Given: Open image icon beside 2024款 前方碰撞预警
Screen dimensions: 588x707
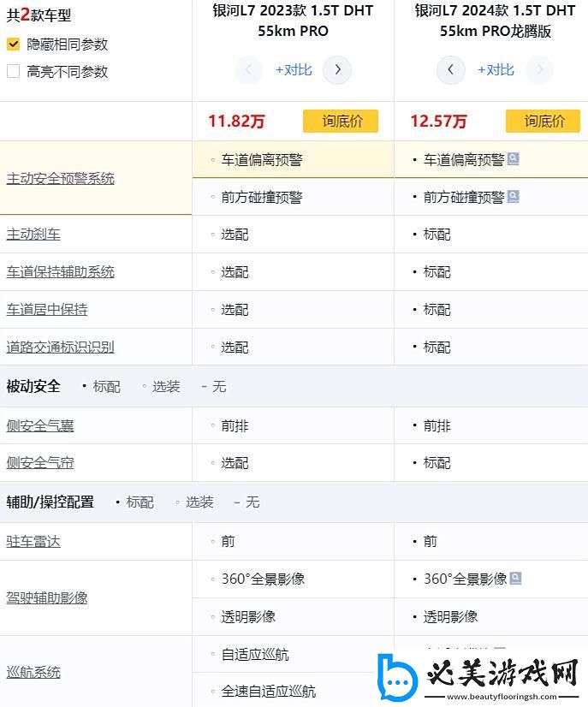Looking at the screenshot, I should (514, 197).
